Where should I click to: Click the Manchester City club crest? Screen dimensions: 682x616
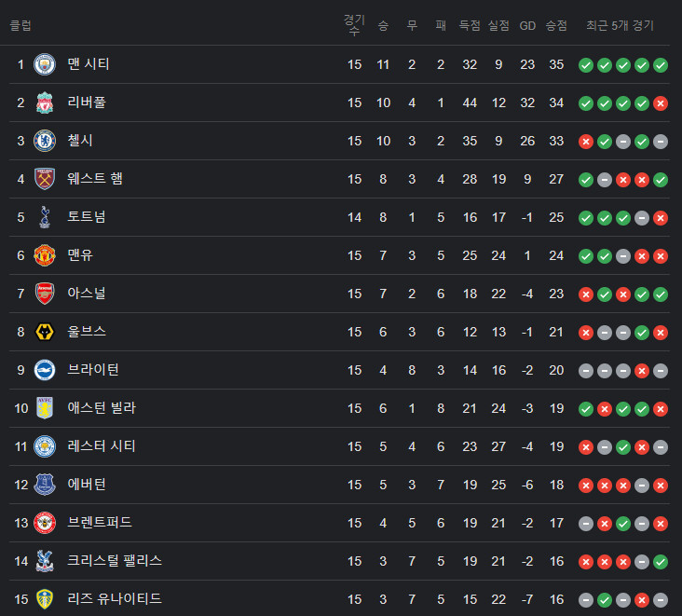pyautogui.click(x=45, y=64)
